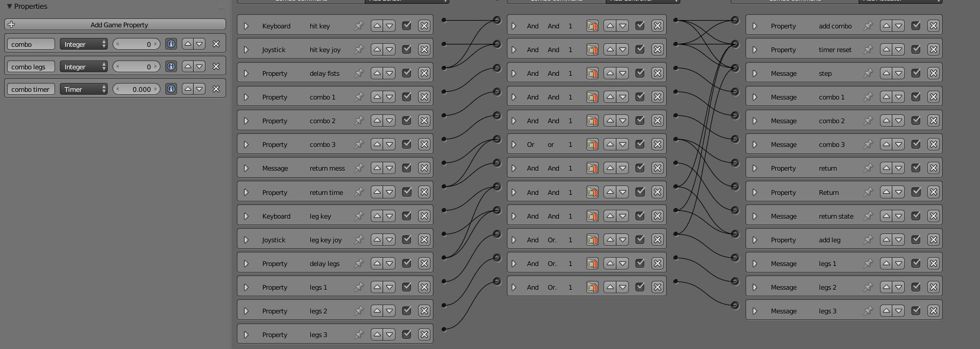Click the 'combo timer' 0.000 value field
The height and width of the screenshot is (349, 980).
(x=136, y=89)
